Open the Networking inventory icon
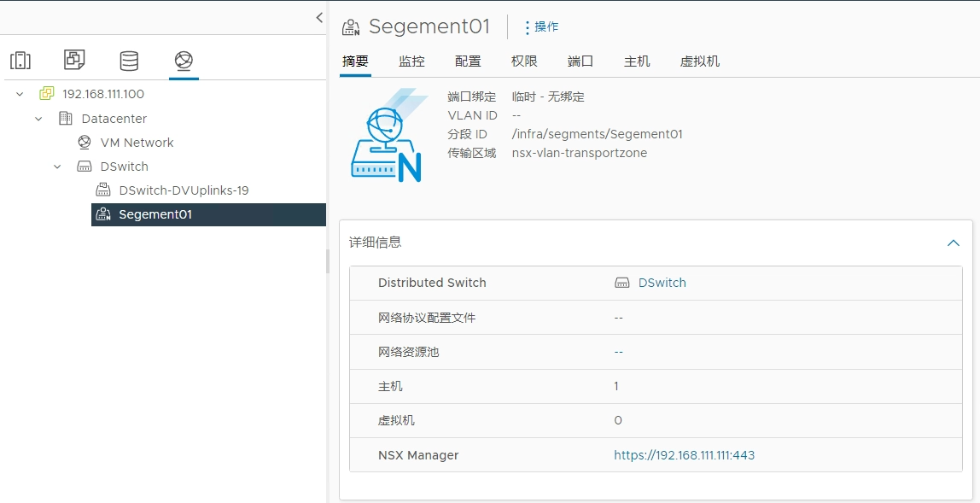The image size is (980, 503). coord(184,61)
